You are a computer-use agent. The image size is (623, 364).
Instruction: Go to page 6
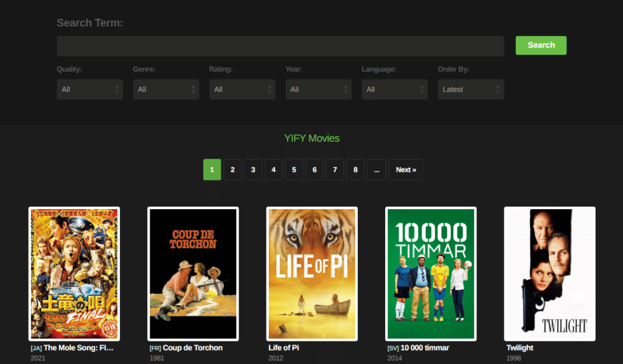(x=315, y=170)
